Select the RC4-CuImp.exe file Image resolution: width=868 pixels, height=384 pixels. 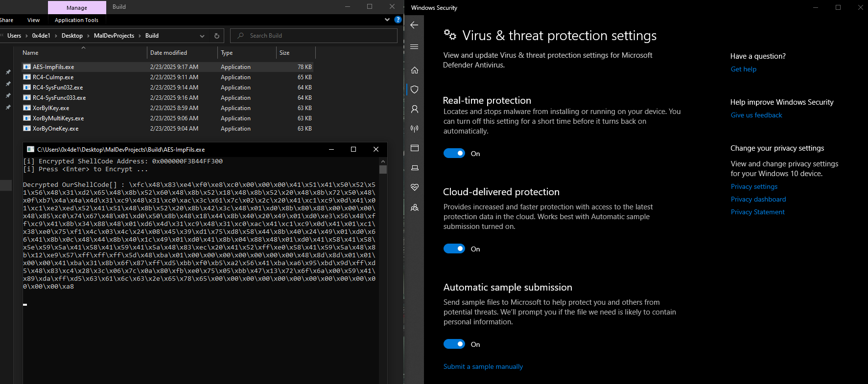[x=167, y=77]
